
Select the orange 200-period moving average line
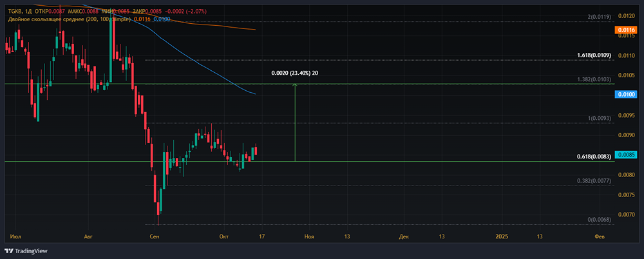[x=197, y=24]
